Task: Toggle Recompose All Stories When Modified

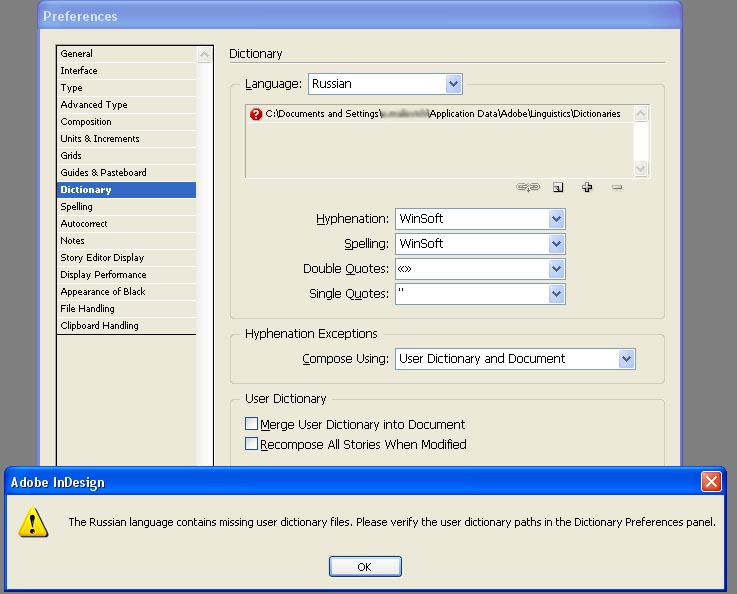Action: (x=252, y=444)
